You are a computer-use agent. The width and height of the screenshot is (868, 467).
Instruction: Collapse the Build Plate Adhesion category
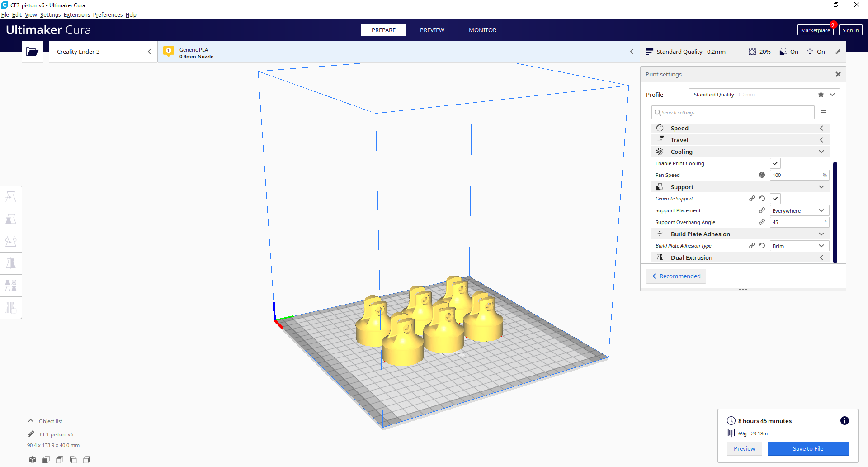pyautogui.click(x=740, y=234)
